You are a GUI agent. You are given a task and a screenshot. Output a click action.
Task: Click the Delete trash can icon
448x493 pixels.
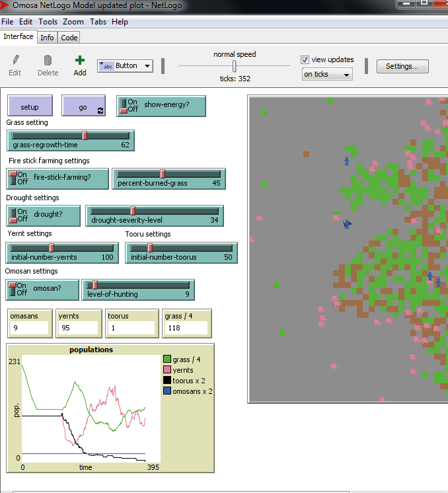click(x=48, y=60)
